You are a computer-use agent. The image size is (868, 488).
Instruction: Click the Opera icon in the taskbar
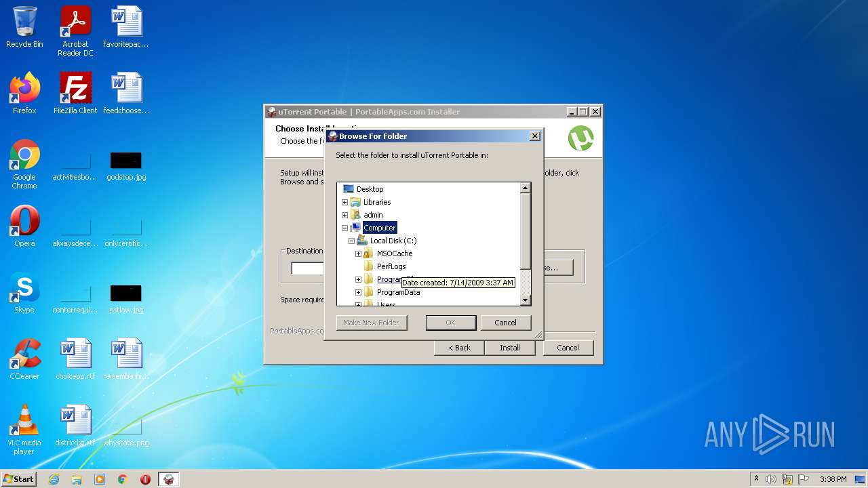145,479
